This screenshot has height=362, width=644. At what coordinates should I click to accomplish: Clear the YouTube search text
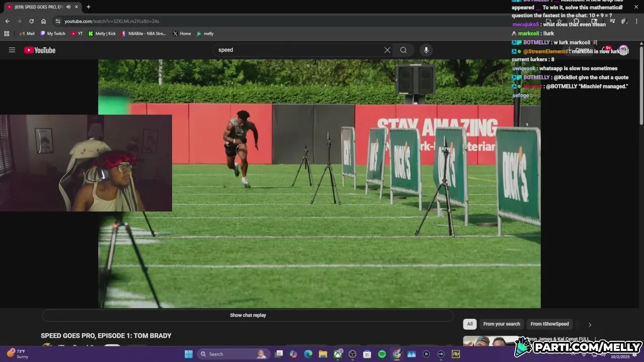387,50
